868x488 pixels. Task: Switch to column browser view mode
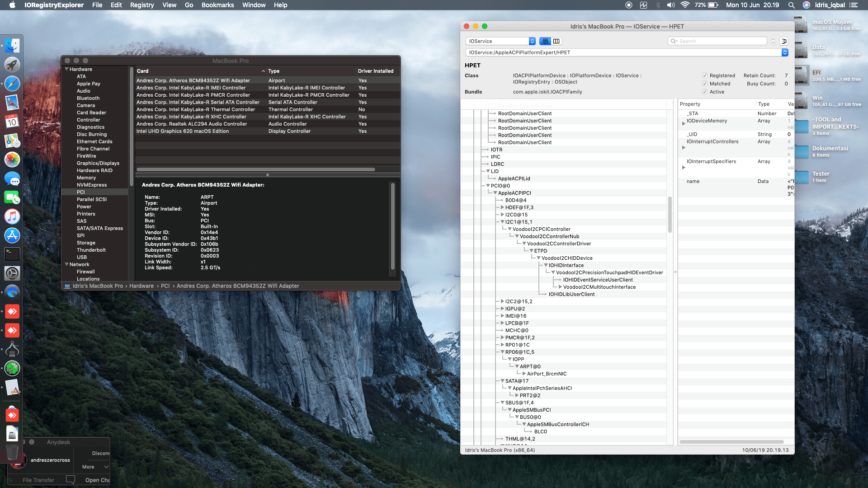pyautogui.click(x=557, y=41)
